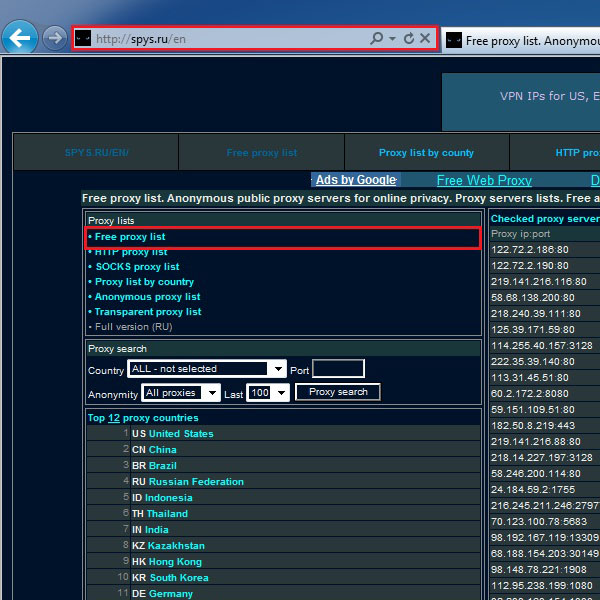The width and height of the screenshot is (600, 600).
Task: Open Proxy list by county navigation item
Action: (x=426, y=153)
